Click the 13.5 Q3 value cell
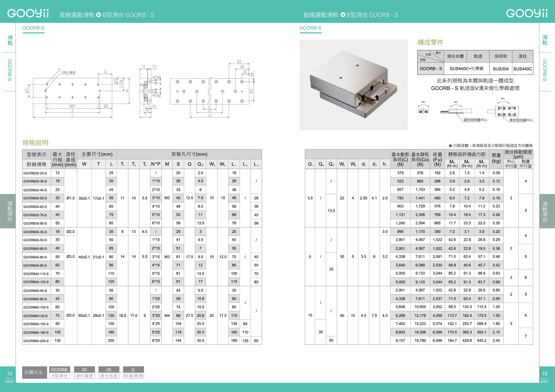This screenshot has width=555, height=392. click(331, 211)
